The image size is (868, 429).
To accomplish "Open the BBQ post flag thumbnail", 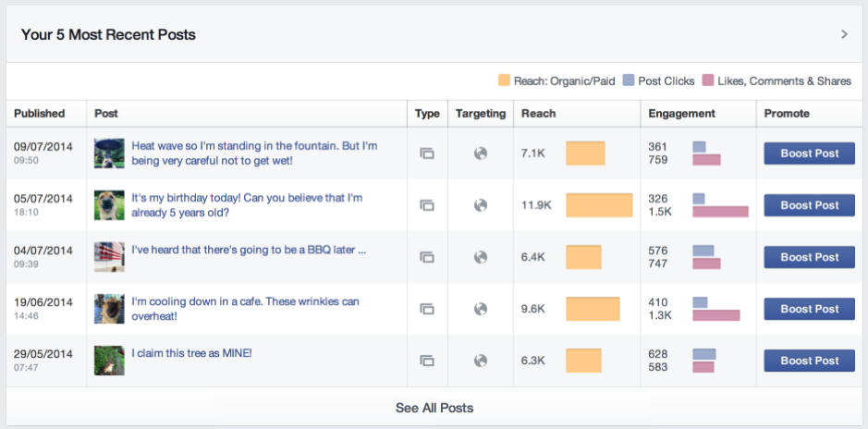I will [x=109, y=257].
